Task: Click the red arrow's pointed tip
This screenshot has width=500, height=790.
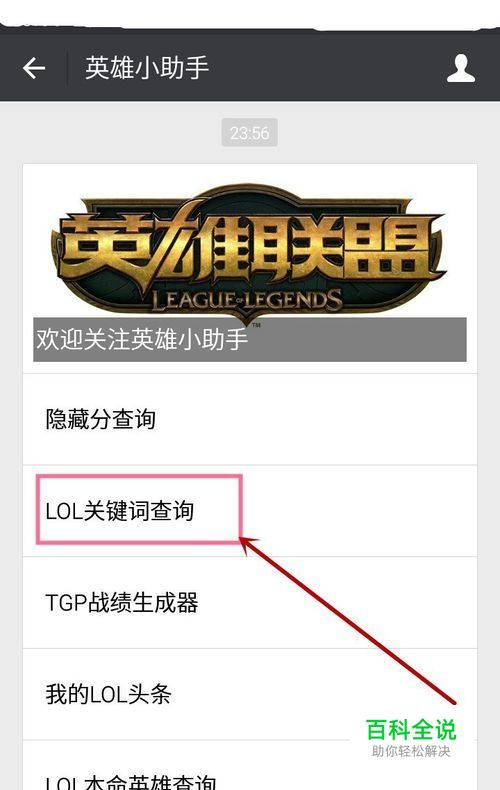Action: tap(242, 541)
